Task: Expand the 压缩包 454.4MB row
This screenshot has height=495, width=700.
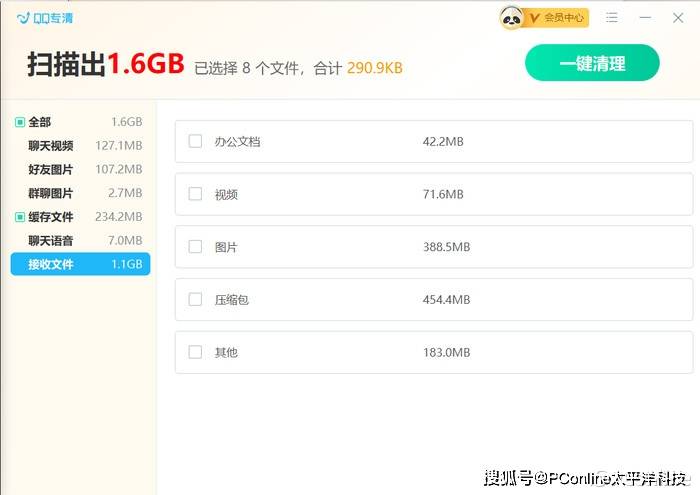Action: tap(434, 299)
